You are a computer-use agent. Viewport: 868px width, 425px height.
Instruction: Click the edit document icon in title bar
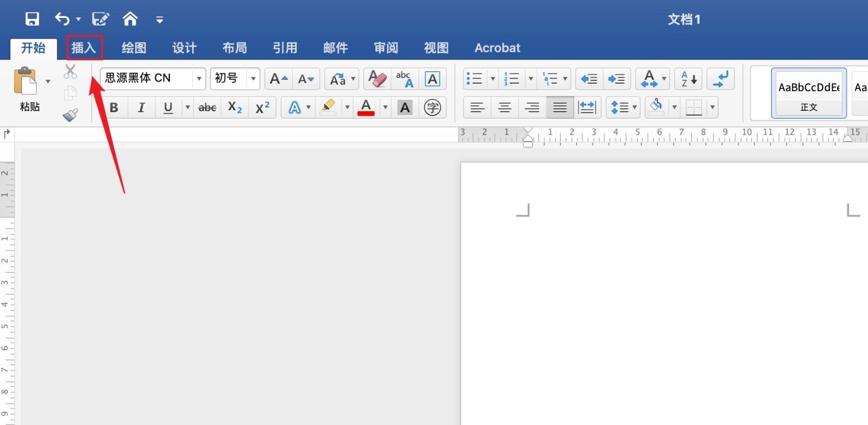point(100,20)
